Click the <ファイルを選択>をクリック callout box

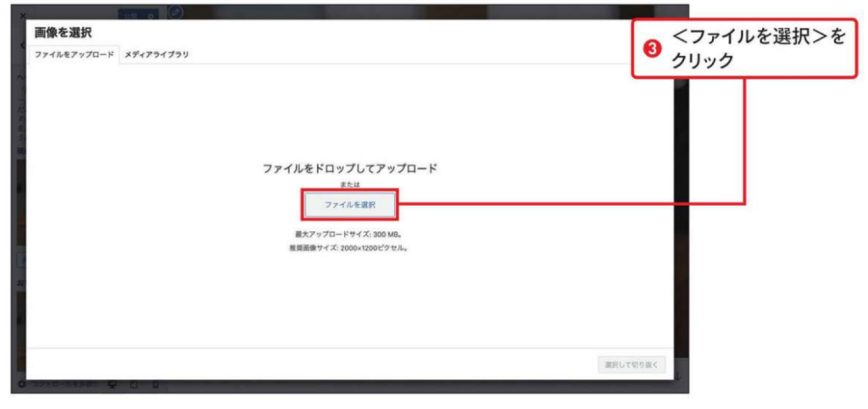744,49
